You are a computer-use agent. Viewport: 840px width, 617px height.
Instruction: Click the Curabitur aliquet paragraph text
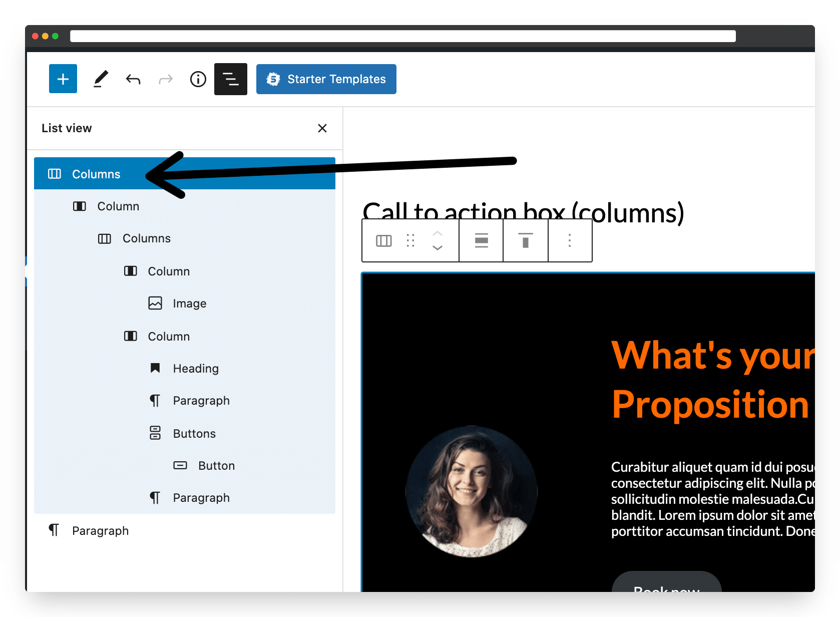tap(713, 499)
